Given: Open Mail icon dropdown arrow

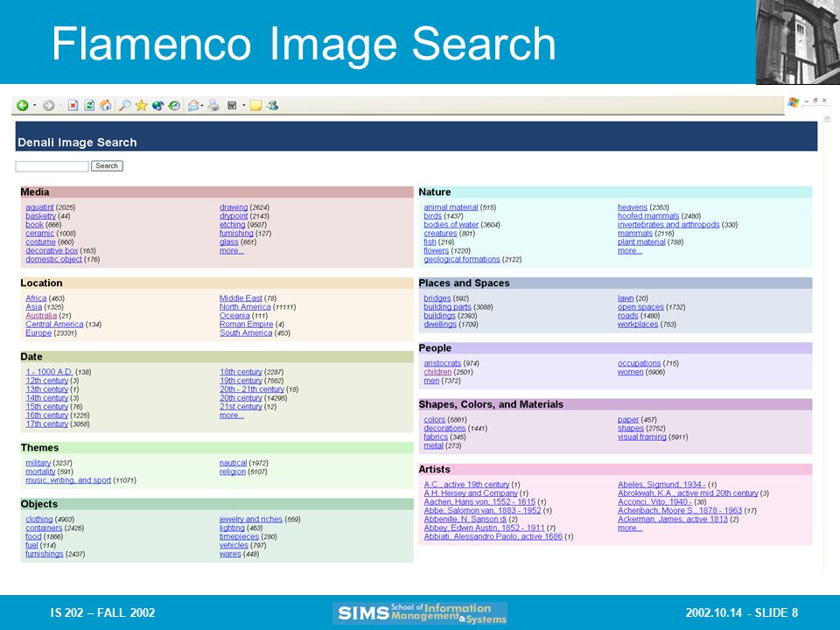Looking at the screenshot, I should click(202, 106).
